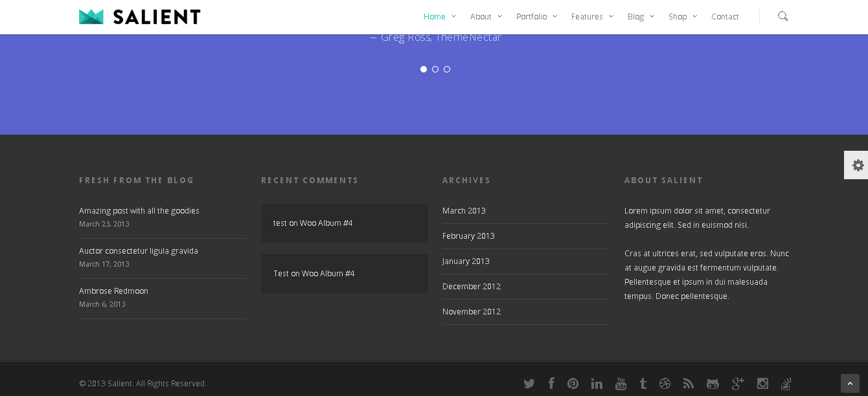Open the March 2013 archive link
The width and height of the screenshot is (868, 396).
pos(464,211)
